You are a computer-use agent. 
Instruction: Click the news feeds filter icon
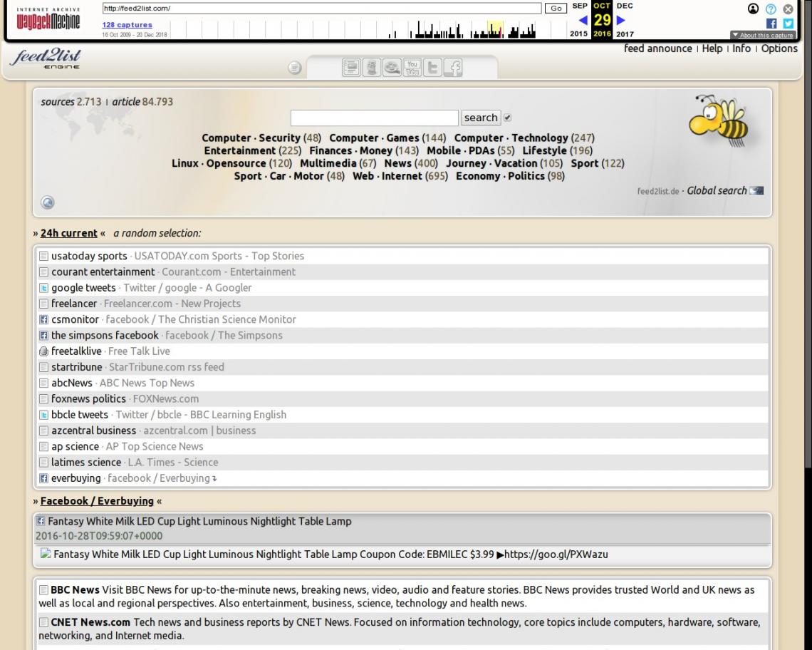351,68
